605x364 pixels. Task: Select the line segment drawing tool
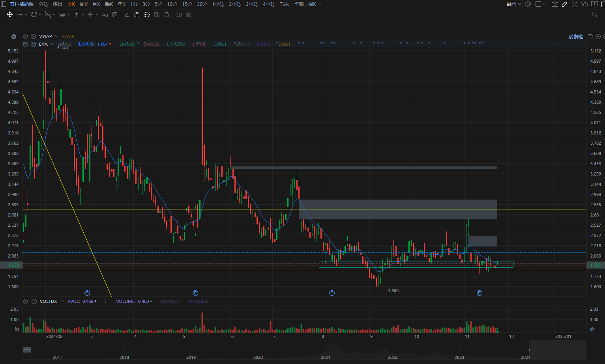pos(19,15)
